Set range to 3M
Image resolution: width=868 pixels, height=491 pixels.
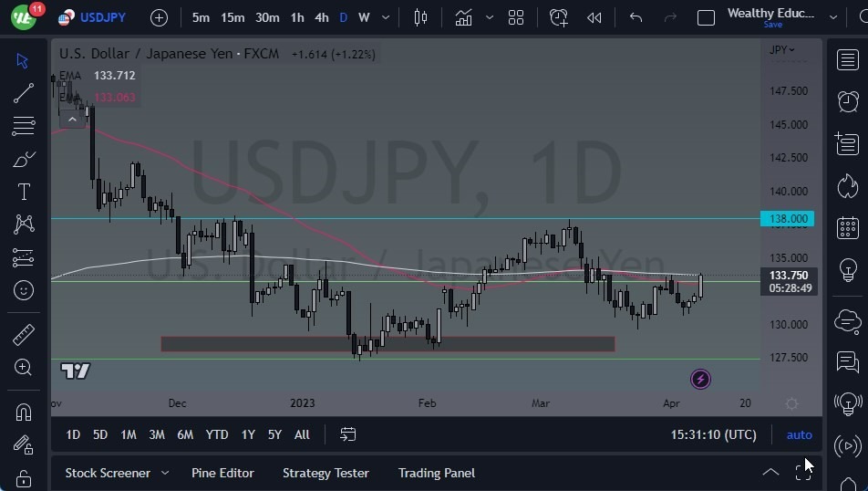(x=157, y=434)
